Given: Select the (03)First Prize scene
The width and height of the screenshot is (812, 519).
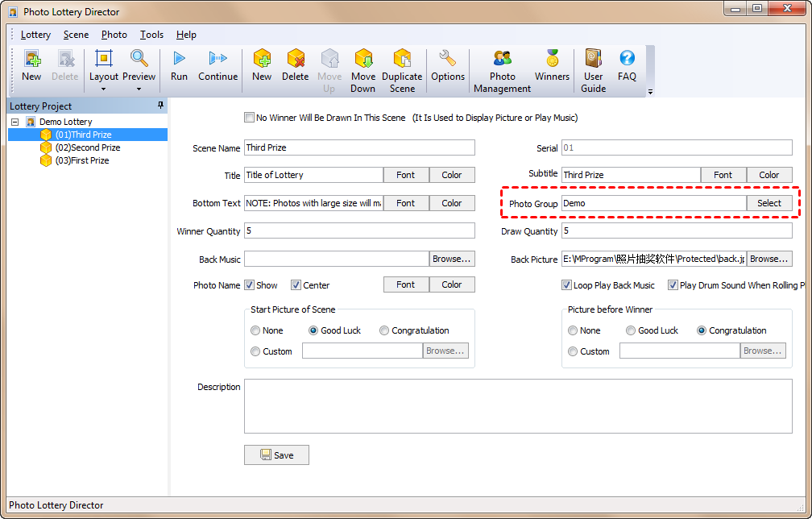Looking at the screenshot, I should (82, 160).
